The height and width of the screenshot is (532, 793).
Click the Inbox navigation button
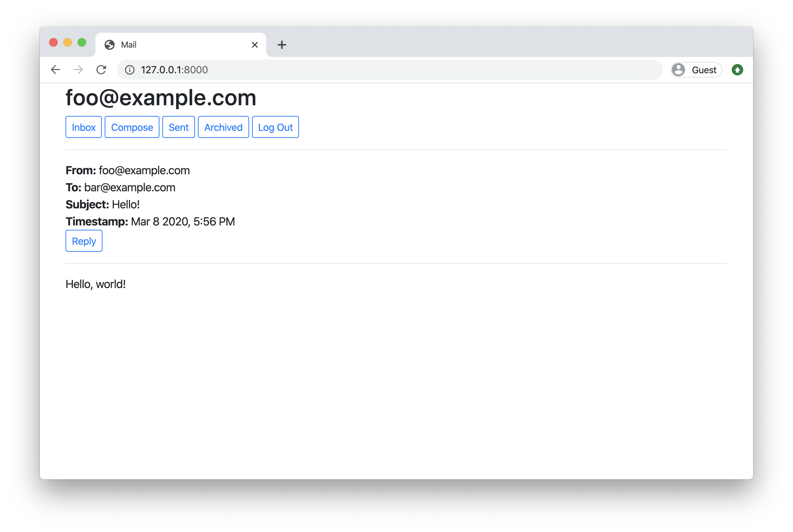(83, 127)
